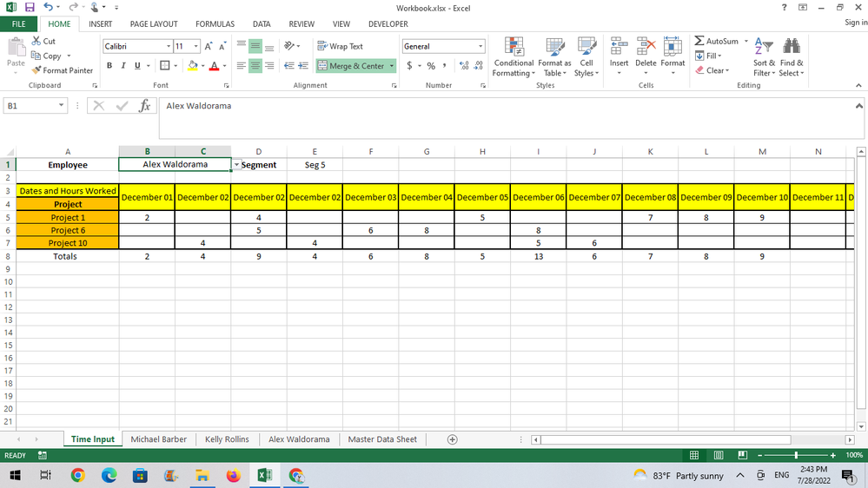
Task: Click the Decrease Indent icon
Action: point(289,65)
